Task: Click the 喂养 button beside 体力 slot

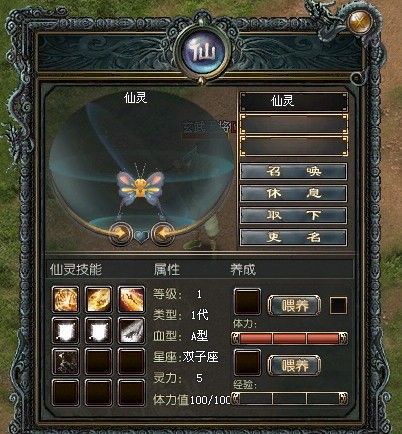Action: point(294,305)
